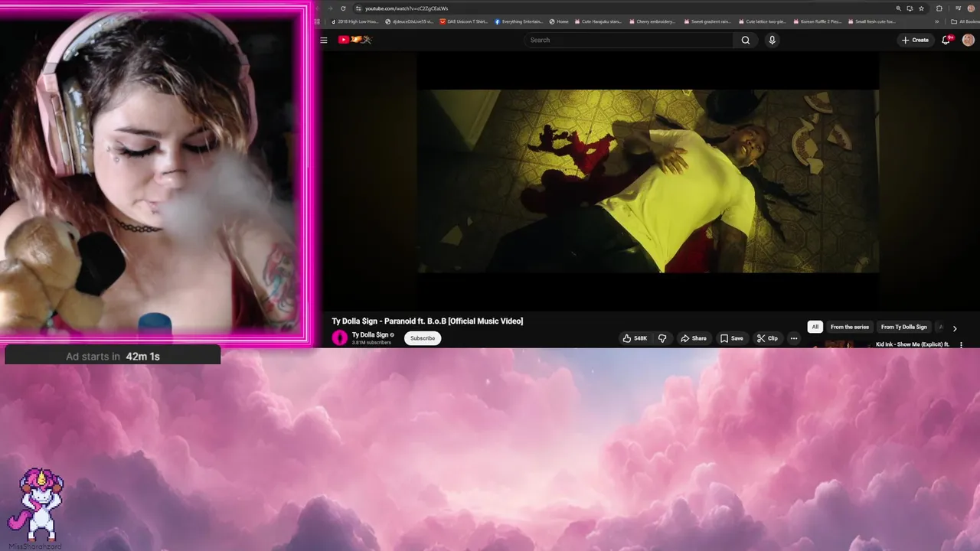Open the '2018 High Low Hoo...' bookmark
This screenshot has height=551, width=980.
[355, 21]
